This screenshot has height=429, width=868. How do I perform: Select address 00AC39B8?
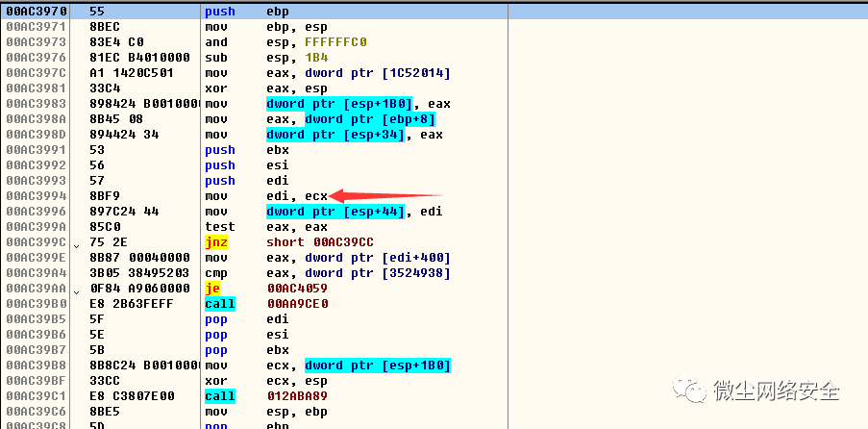36,366
